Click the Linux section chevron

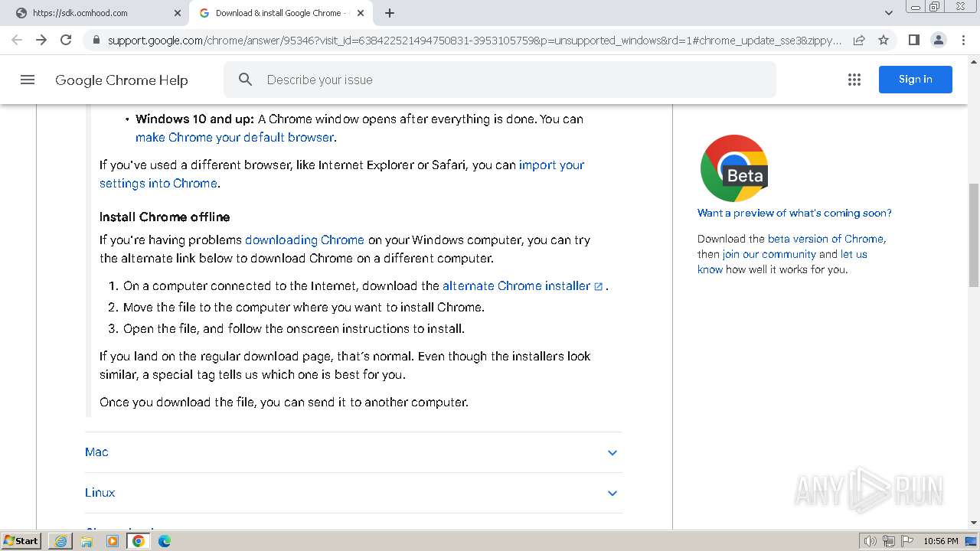(612, 493)
